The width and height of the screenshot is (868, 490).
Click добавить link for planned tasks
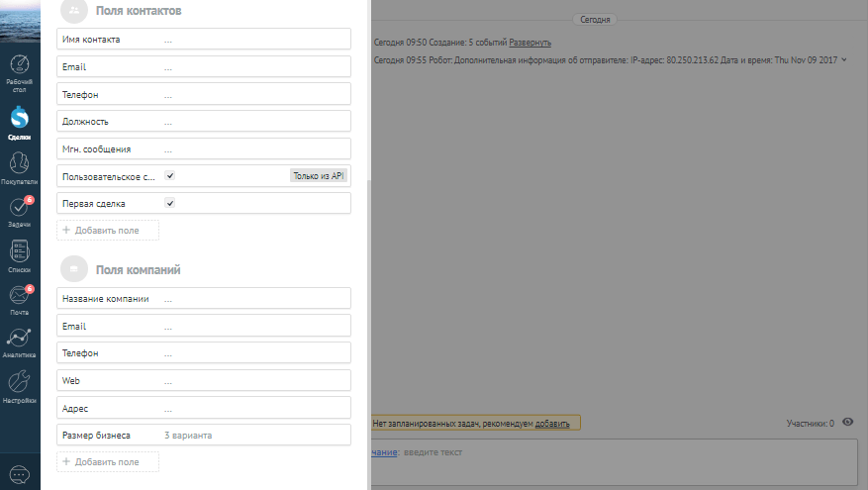tap(552, 424)
